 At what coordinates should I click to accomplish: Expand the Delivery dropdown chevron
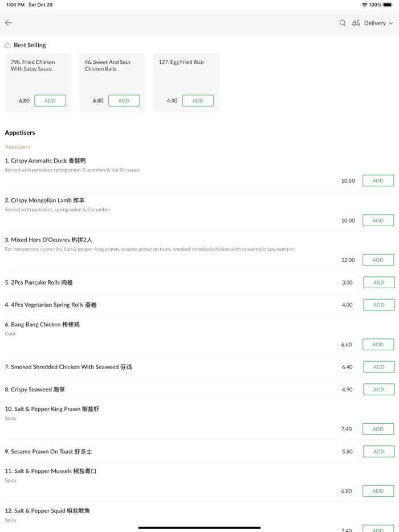click(x=391, y=23)
